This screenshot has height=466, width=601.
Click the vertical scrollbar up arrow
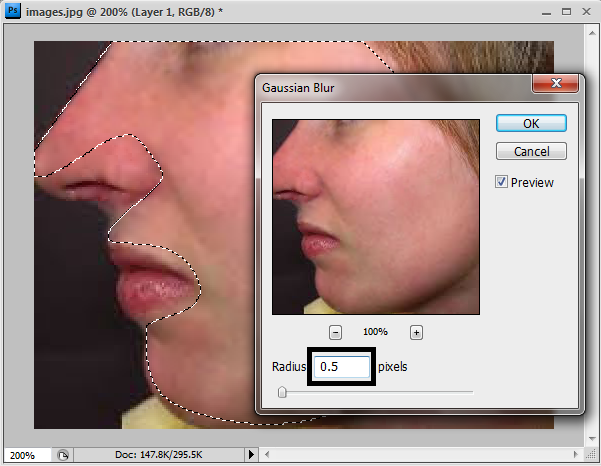click(x=592, y=33)
